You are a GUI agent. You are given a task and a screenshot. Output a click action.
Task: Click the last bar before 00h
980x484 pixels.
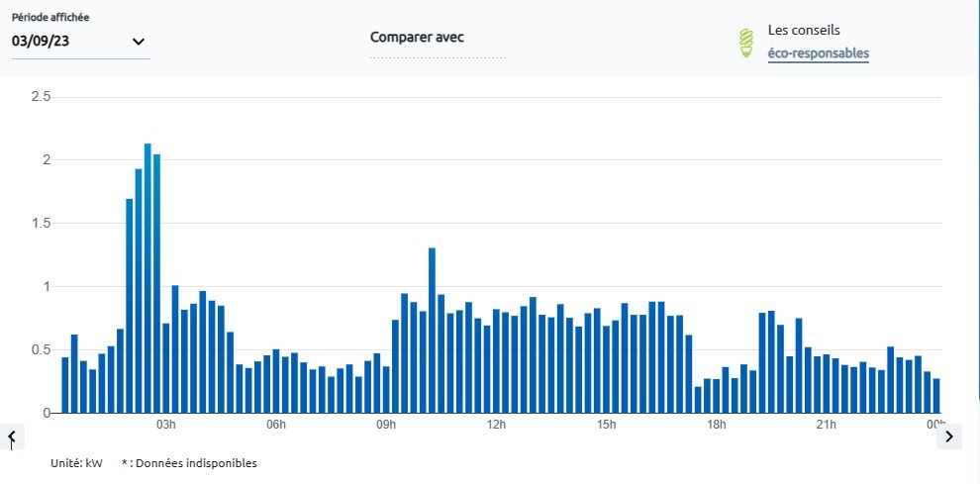936,396
